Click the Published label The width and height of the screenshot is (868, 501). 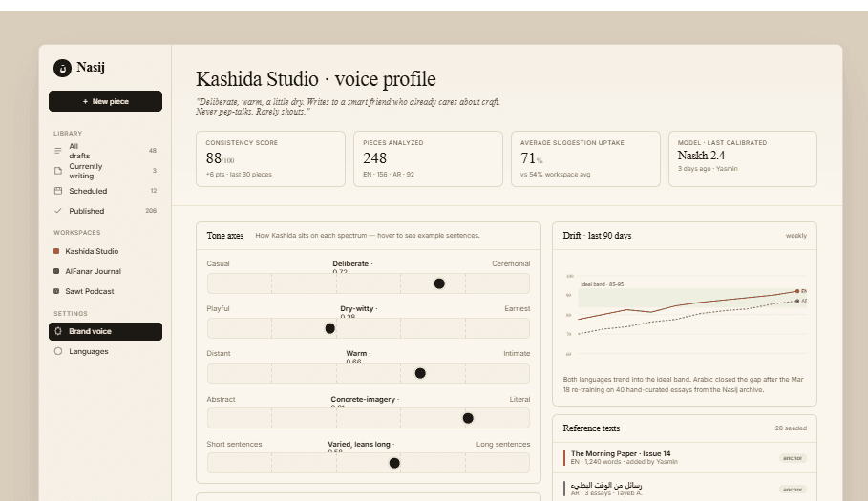pyautogui.click(x=86, y=211)
